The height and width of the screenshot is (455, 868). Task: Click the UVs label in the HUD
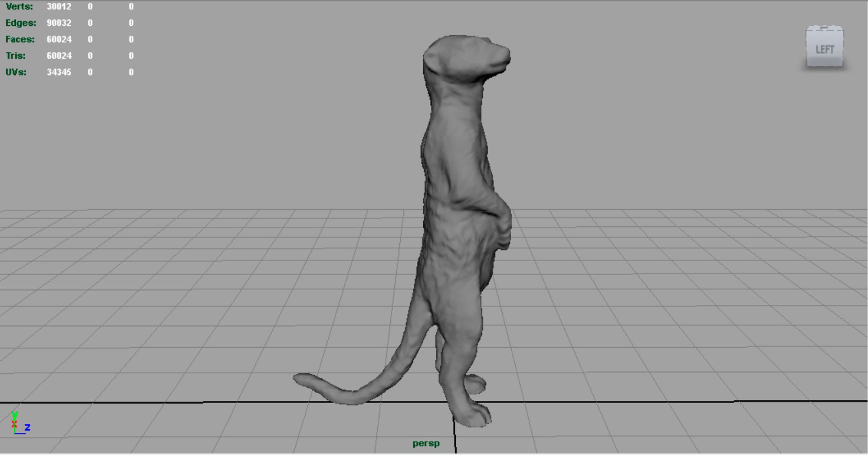click(16, 72)
